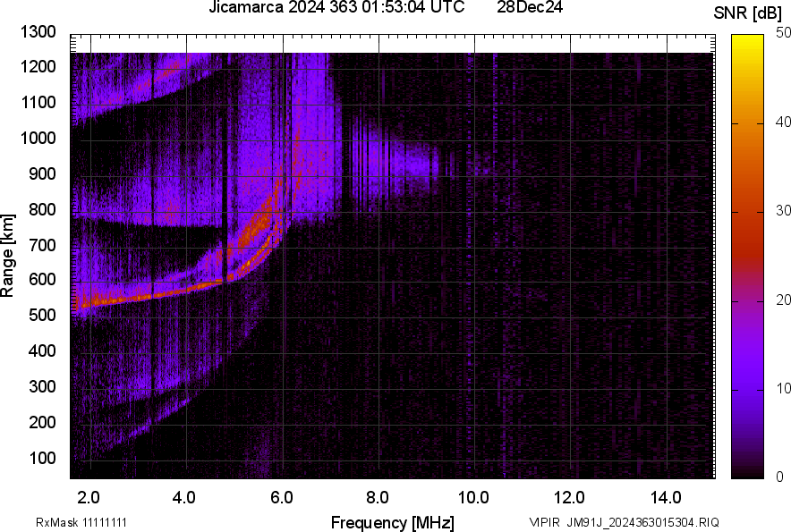Click the 6.0 MHz frequency tick label

[x=281, y=498]
